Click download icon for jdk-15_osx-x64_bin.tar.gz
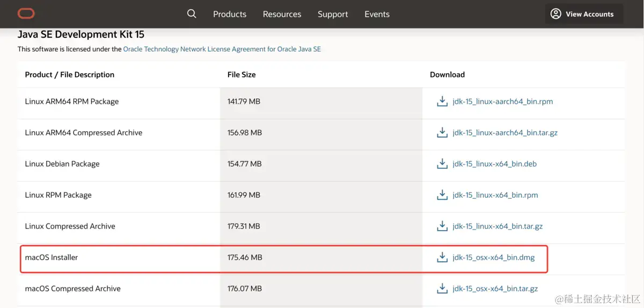The width and height of the screenshot is (644, 308). (442, 289)
